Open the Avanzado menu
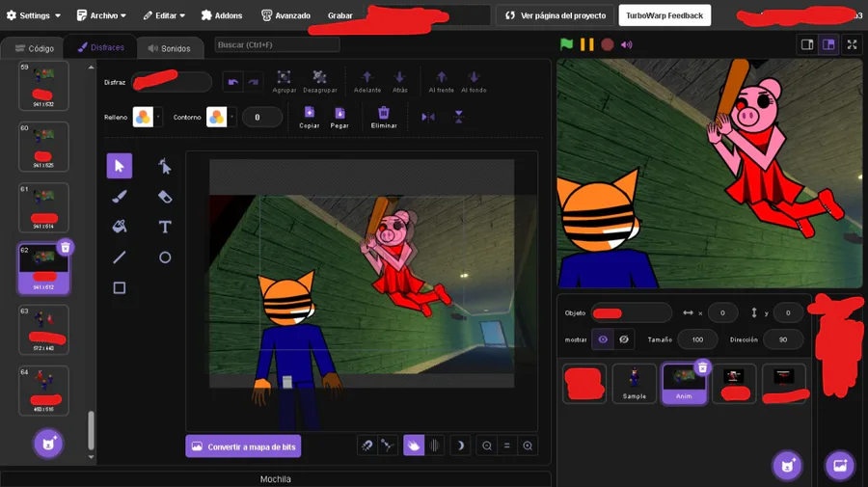This screenshot has height=487, width=868. 285,15
